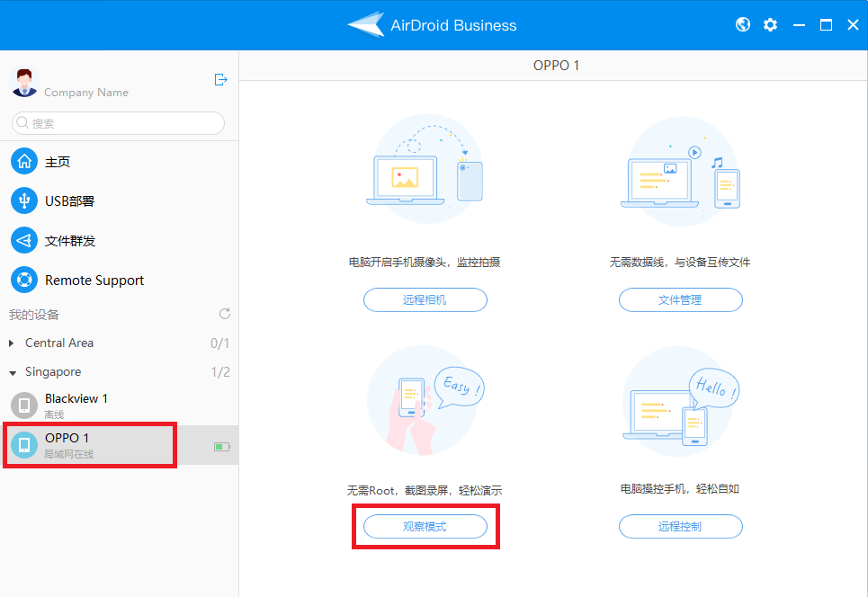The height and width of the screenshot is (597, 868).
Task: Click the search magnifier icon
Action: (x=22, y=122)
